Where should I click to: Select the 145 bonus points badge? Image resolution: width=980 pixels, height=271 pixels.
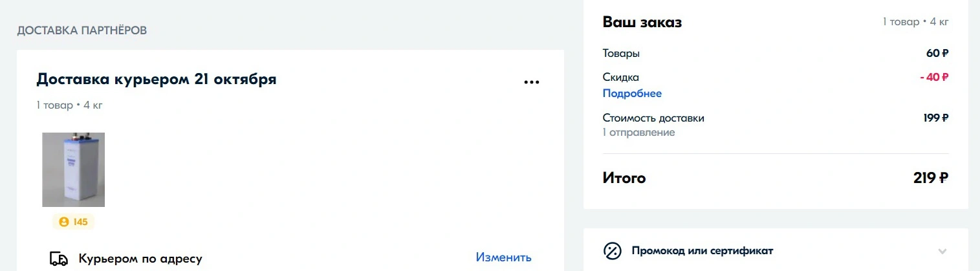(73, 222)
